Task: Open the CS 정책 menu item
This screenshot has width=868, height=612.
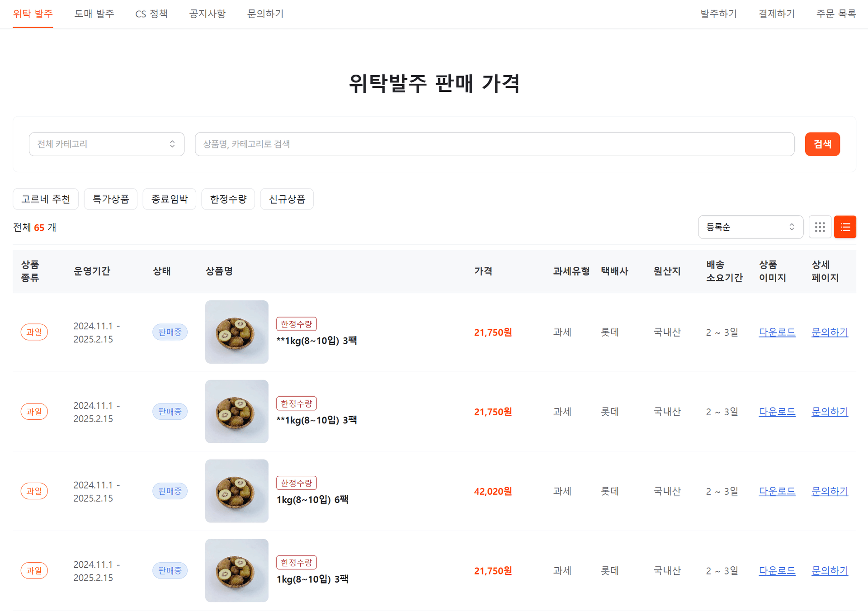Action: coord(151,14)
